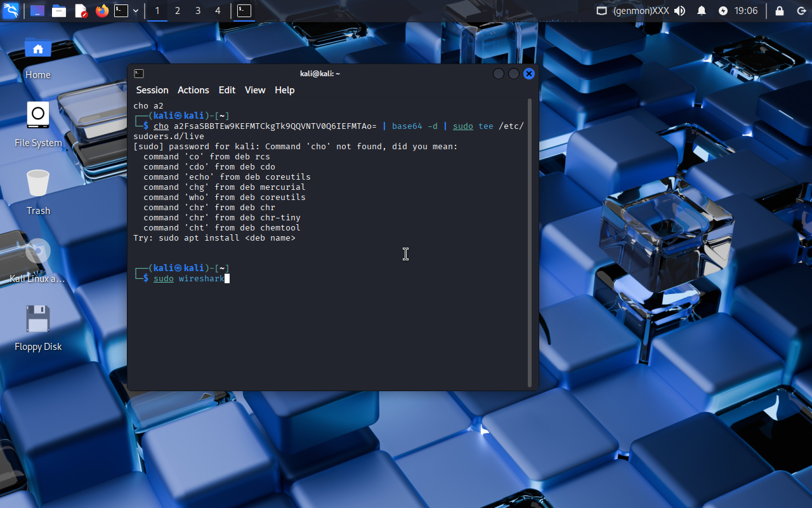Select the Home desktop icon

[38, 57]
